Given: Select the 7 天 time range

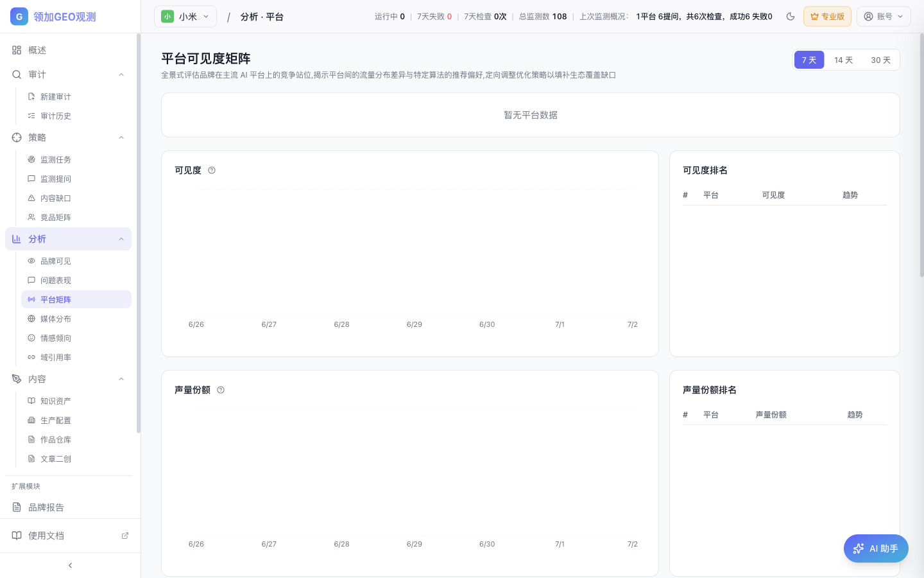Looking at the screenshot, I should click(x=809, y=60).
